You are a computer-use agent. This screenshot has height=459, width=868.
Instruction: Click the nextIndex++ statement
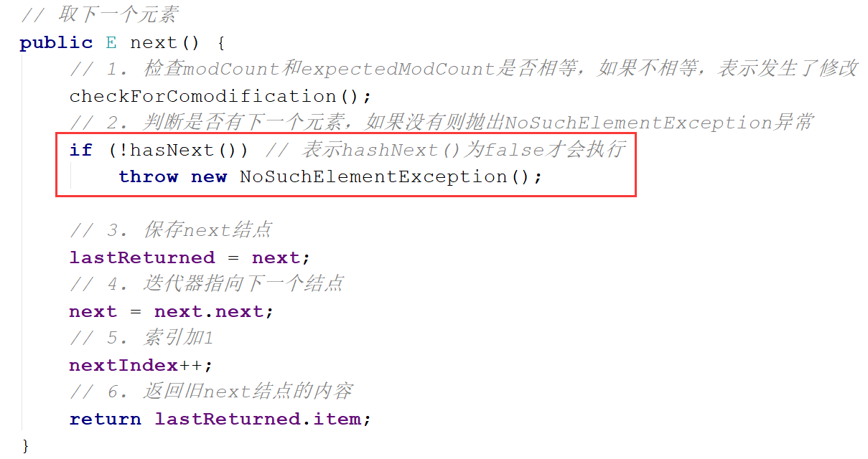click(141, 365)
